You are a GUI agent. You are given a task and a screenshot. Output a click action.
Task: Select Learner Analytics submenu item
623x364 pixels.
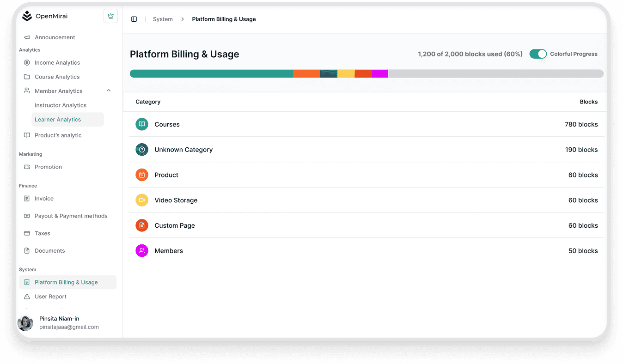[x=58, y=120]
